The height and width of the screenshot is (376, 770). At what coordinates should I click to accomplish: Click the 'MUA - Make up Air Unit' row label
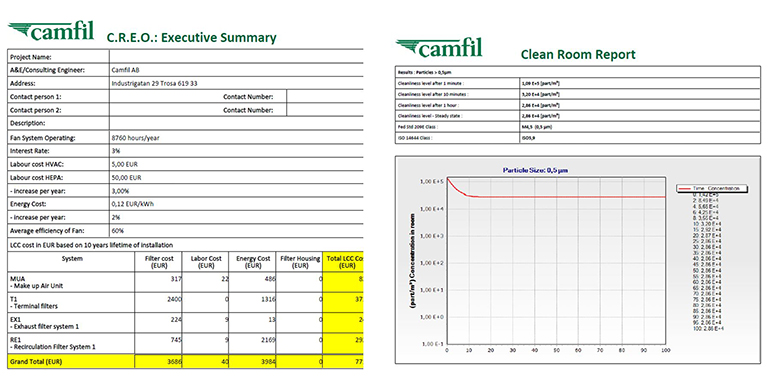(36, 282)
